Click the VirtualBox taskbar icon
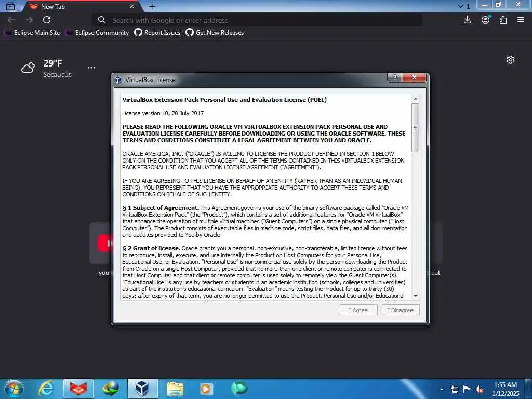The height and width of the screenshot is (399, 532). point(142,389)
